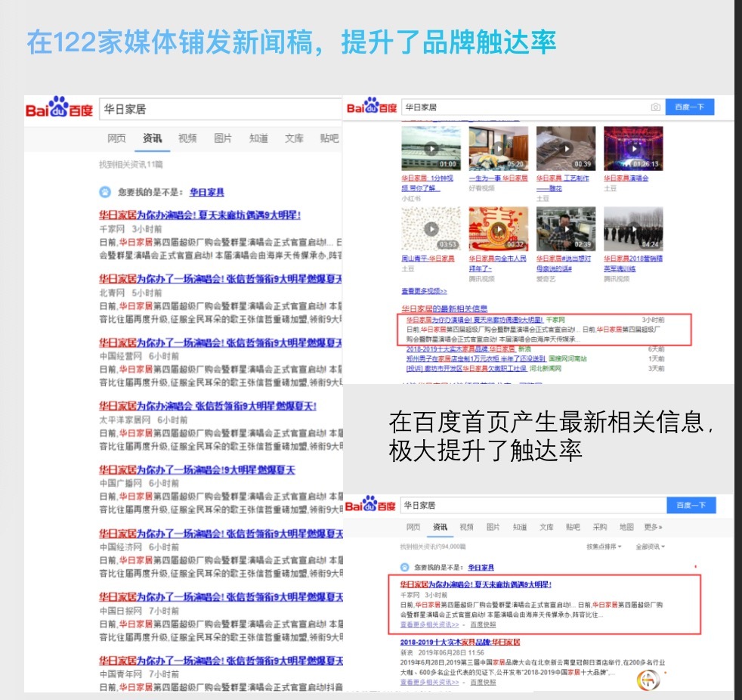This screenshot has width=742, height=700.
Task: Focus the 华日家居 search box in bottom-right page
Action: pos(533,506)
